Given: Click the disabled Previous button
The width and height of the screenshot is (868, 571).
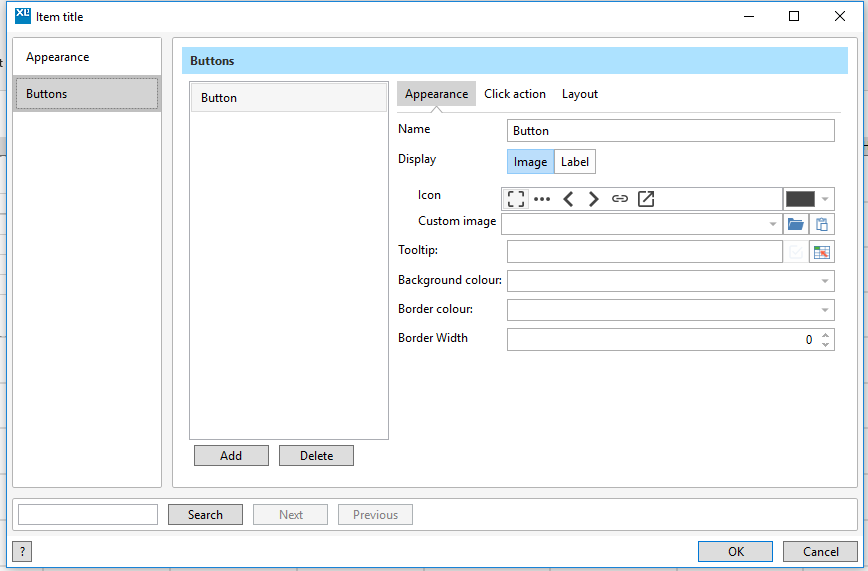Looking at the screenshot, I should click(375, 515).
